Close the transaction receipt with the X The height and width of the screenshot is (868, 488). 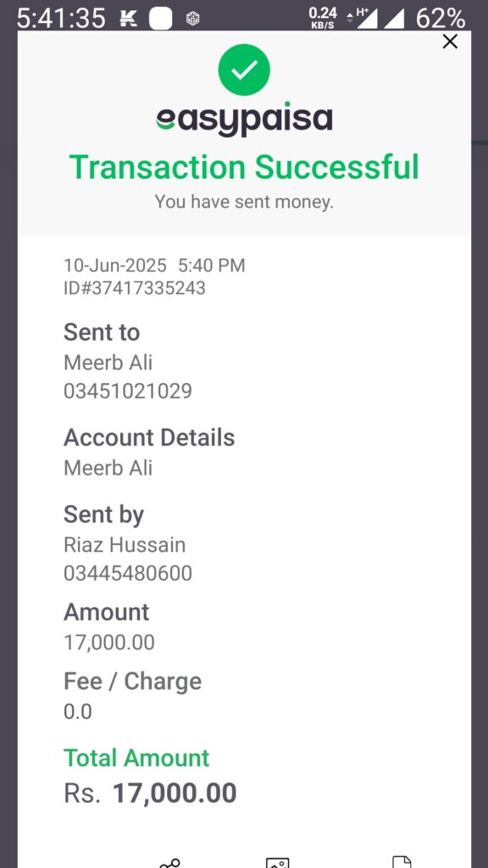tap(451, 42)
